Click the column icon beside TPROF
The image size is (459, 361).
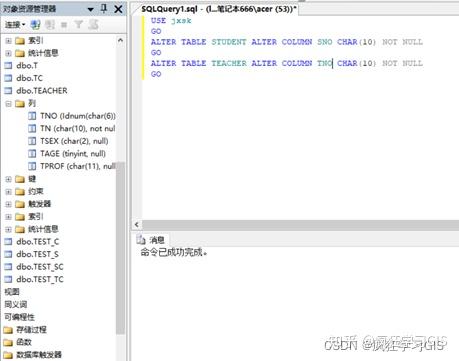point(32,166)
